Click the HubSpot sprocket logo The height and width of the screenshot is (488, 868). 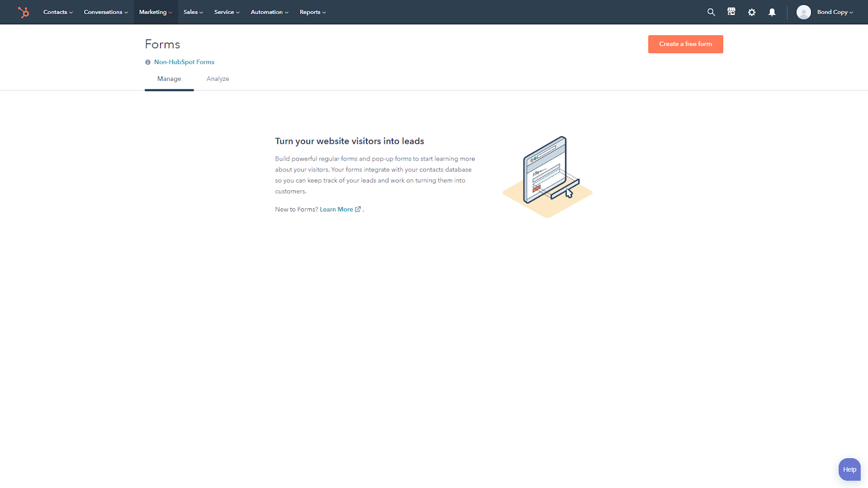point(23,12)
